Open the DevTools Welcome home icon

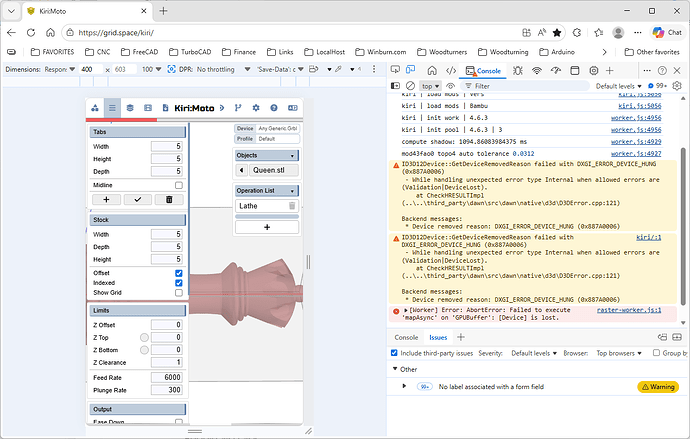432,70
